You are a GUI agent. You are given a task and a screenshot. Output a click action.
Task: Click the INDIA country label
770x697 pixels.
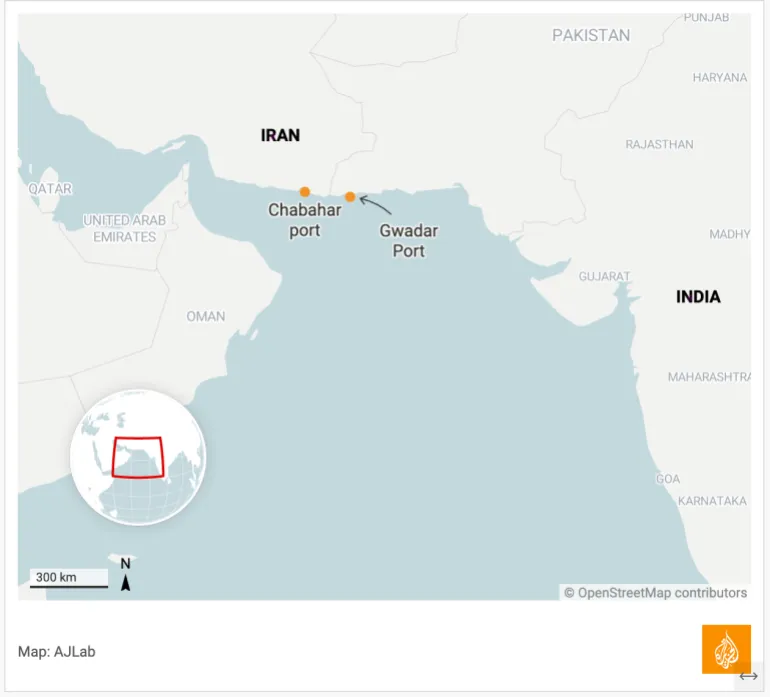tap(698, 296)
